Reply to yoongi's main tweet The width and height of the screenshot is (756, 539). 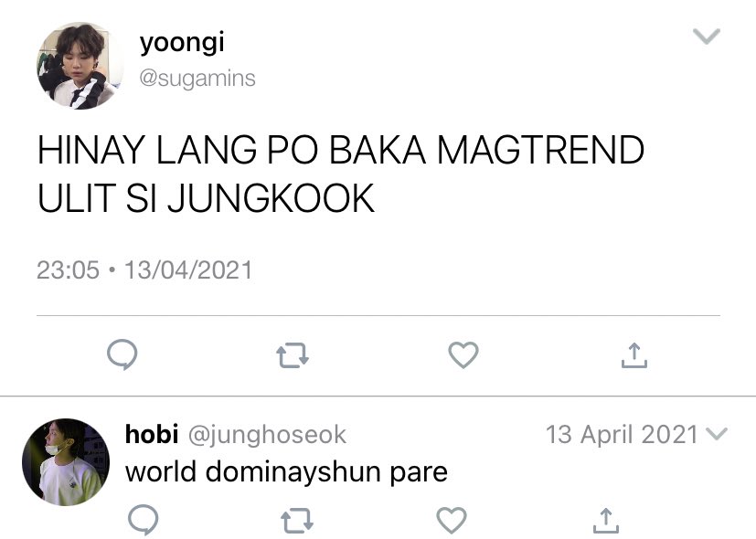pos(122,354)
